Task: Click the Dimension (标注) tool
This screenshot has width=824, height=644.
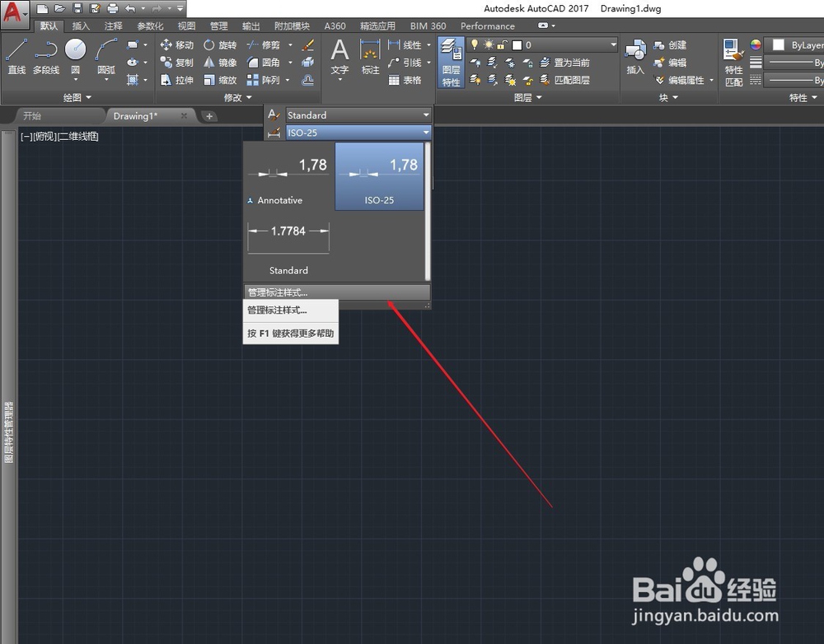Action: [x=371, y=57]
